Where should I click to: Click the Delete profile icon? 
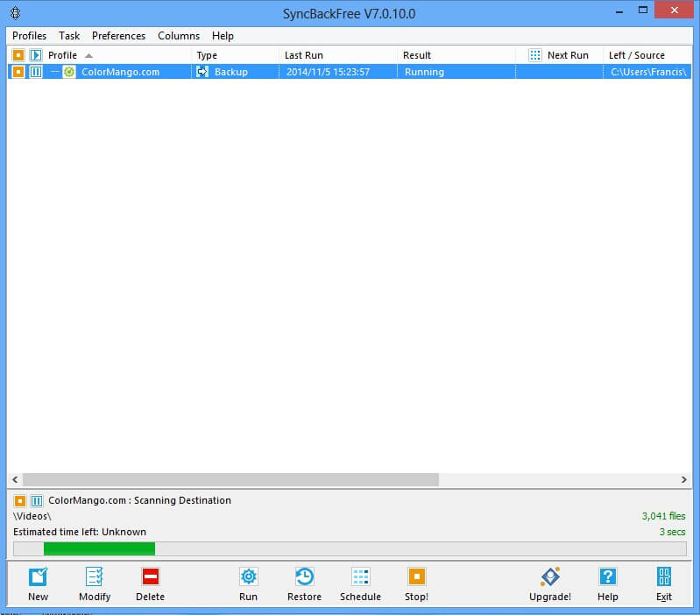pyautogui.click(x=150, y=577)
